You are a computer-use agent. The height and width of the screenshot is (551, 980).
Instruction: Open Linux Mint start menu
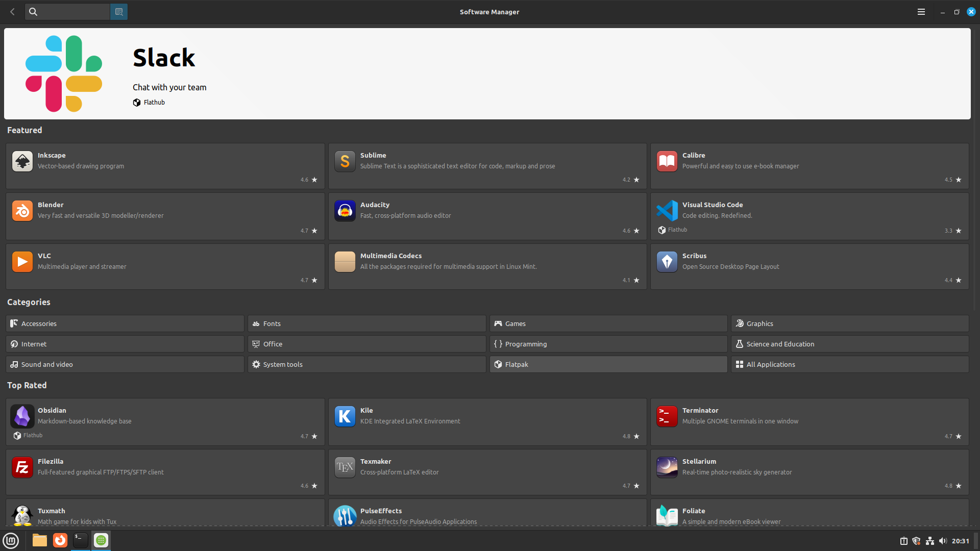[x=11, y=540]
